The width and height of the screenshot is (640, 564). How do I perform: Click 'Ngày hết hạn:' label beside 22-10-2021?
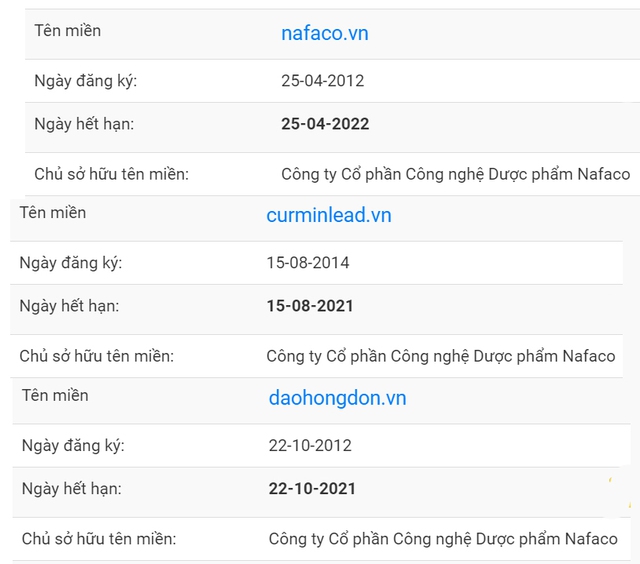71,489
